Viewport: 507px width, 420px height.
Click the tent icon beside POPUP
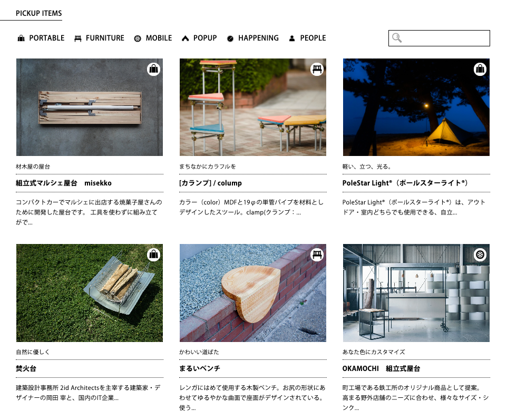click(x=185, y=38)
